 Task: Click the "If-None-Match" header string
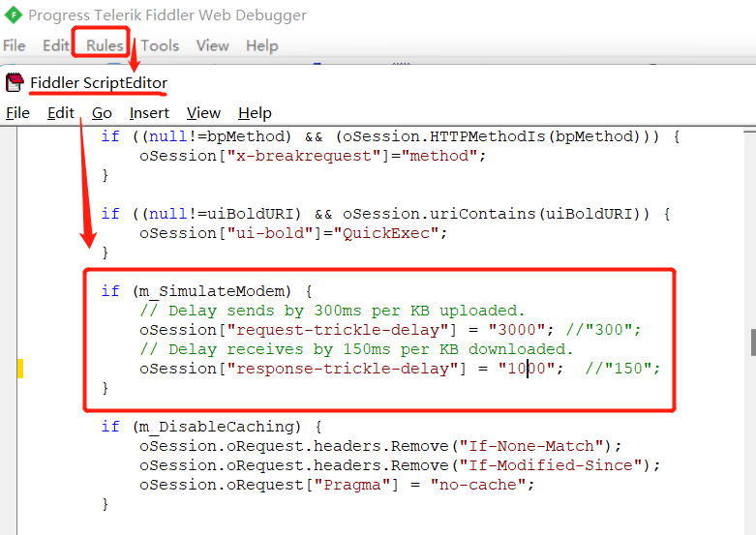(x=530, y=446)
